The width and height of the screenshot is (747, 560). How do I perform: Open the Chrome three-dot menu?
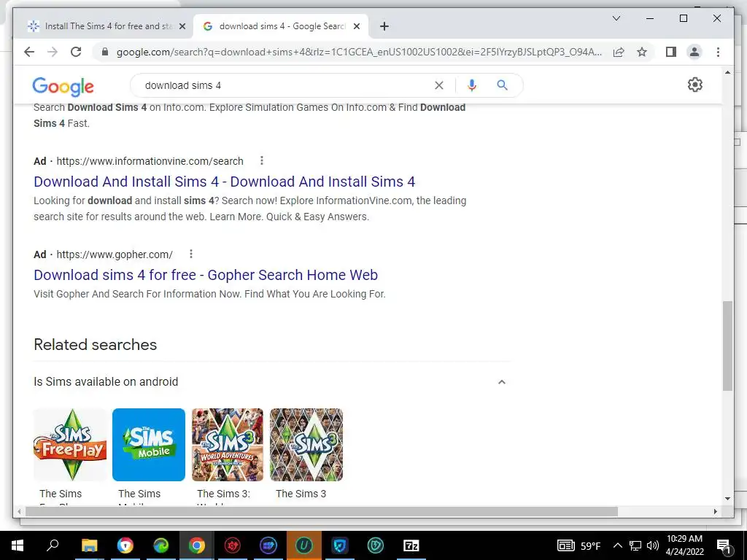tap(718, 52)
